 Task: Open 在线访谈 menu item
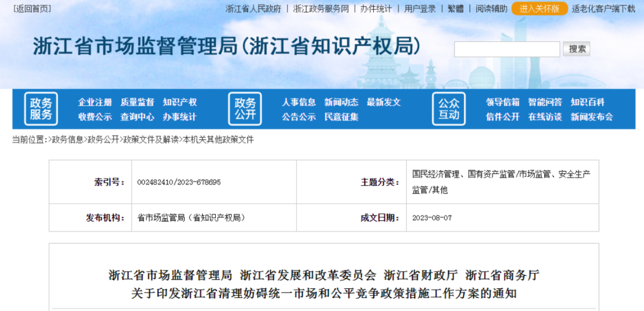point(545,117)
